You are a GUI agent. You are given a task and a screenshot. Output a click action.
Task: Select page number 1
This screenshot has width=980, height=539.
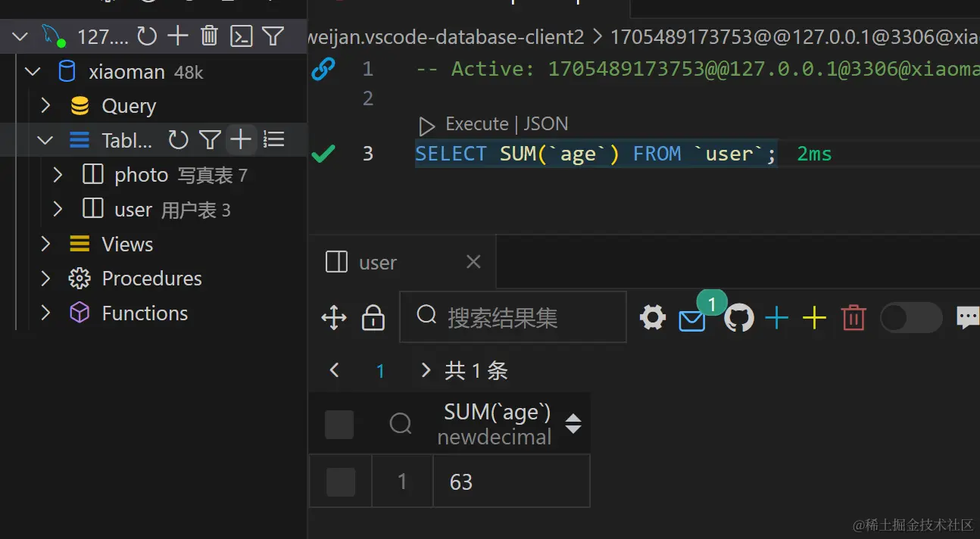tap(380, 371)
